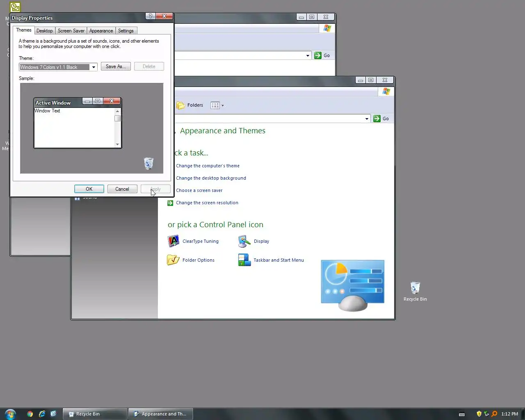
Task: Expand the Views button dropdown arrow
Action: click(223, 105)
